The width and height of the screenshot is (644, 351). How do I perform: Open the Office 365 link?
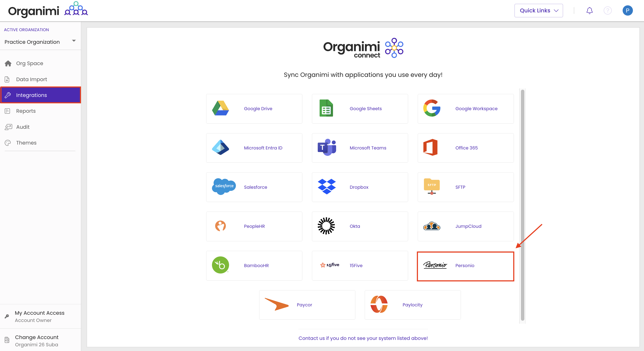[x=466, y=148]
